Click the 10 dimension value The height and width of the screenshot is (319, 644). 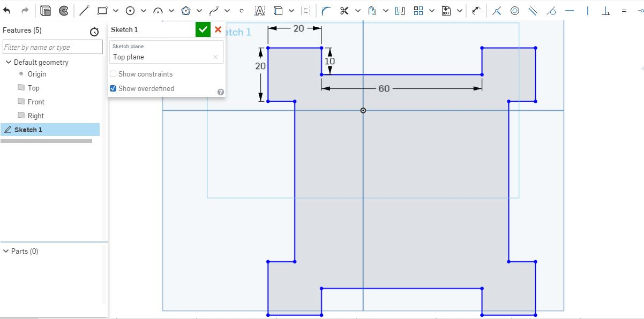tap(330, 61)
